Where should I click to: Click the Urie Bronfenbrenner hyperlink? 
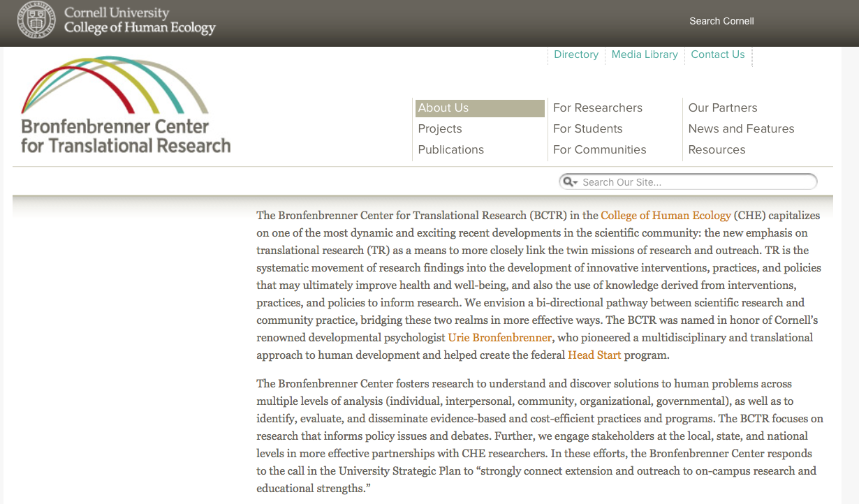point(500,338)
